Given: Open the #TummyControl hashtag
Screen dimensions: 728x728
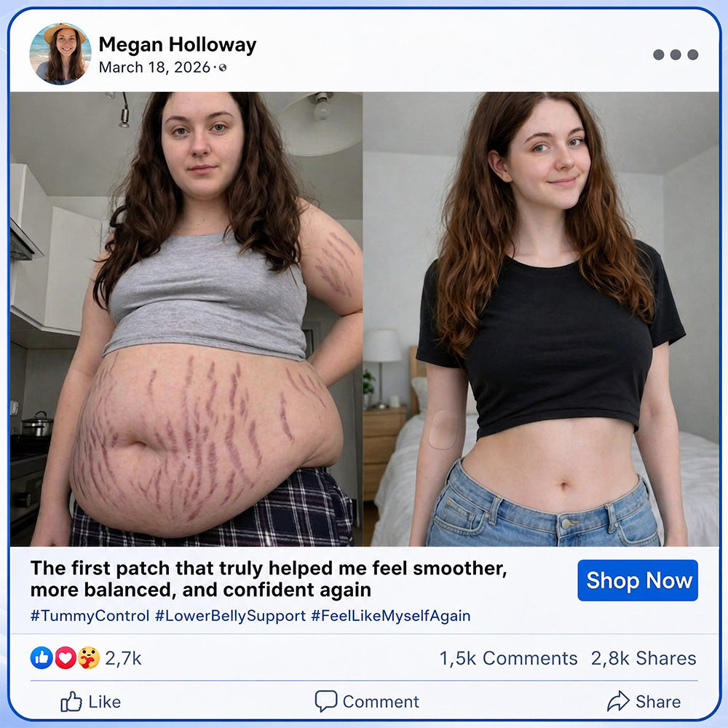Looking at the screenshot, I should 90,616.
